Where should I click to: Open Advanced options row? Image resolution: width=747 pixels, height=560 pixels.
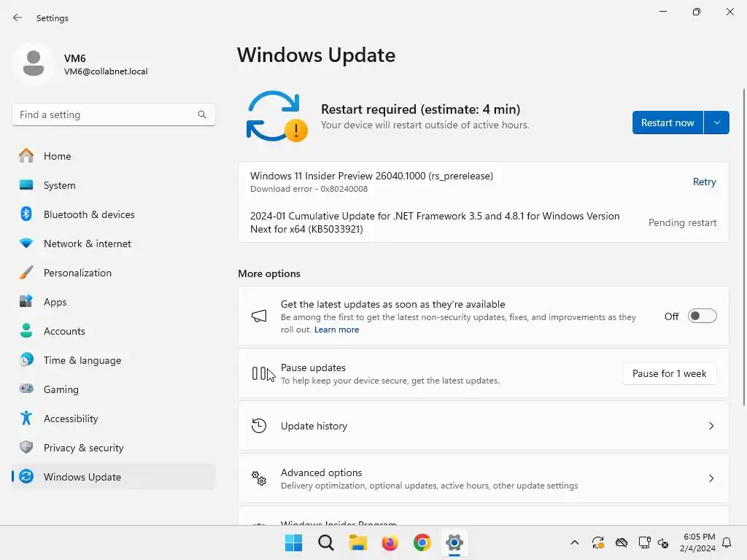(483, 478)
